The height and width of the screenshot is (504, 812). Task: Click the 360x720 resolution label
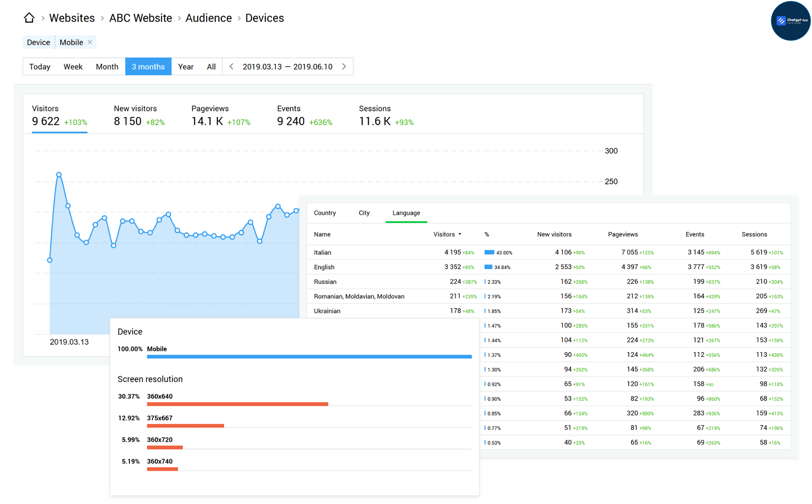coord(159,439)
